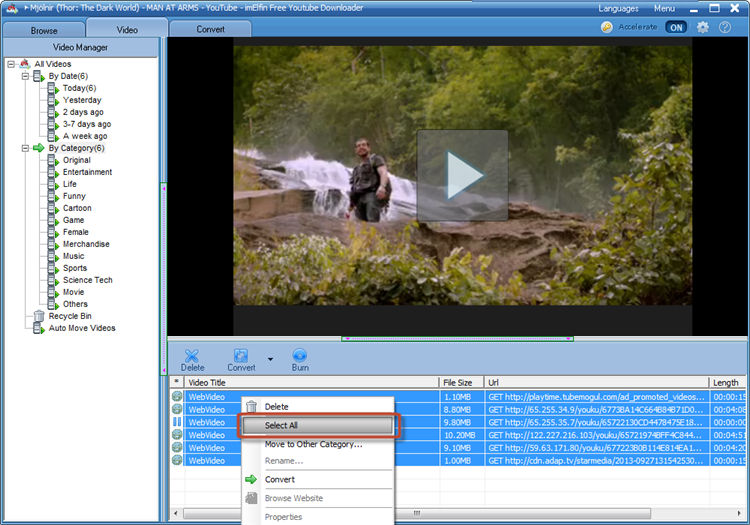Screen dimensions: 750x525
Task: Click the Video Manager panel header
Action: click(80, 47)
